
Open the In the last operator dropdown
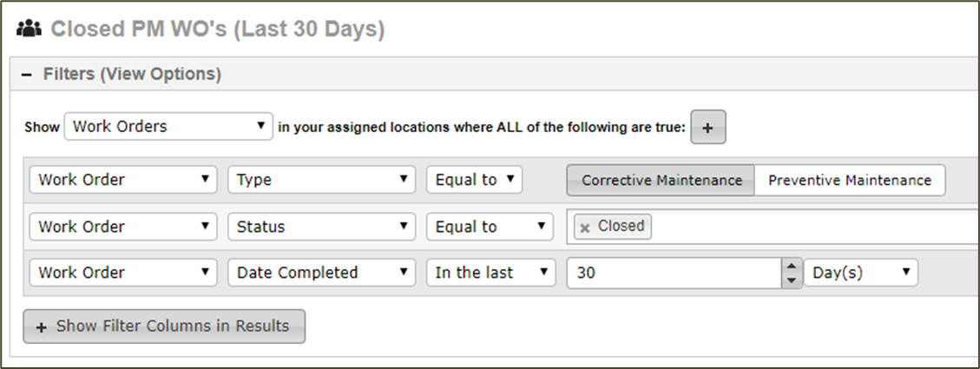click(491, 273)
